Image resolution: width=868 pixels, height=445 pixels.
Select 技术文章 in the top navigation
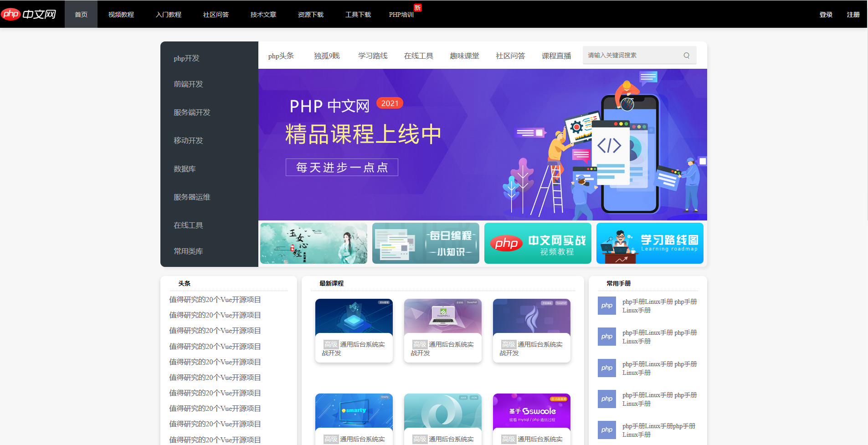263,15
